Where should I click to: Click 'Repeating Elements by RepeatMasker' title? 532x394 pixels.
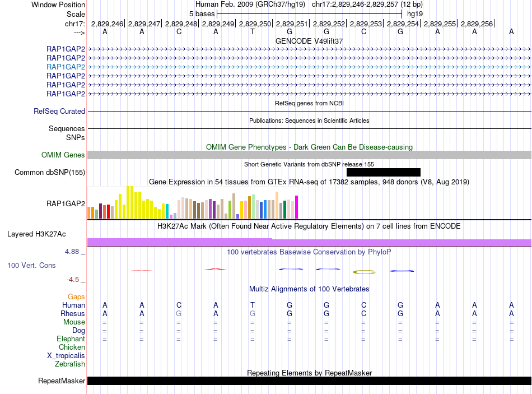coord(310,373)
